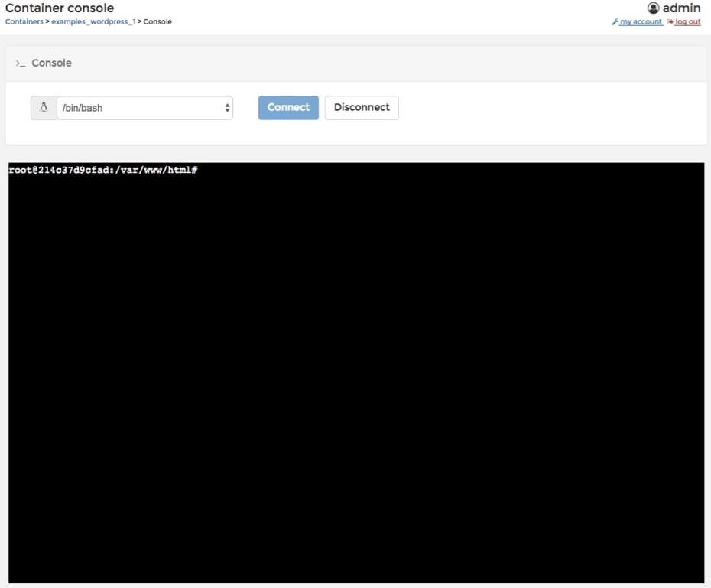Click the Console panel heading text
Viewport: 711px width, 588px height.
click(x=52, y=63)
